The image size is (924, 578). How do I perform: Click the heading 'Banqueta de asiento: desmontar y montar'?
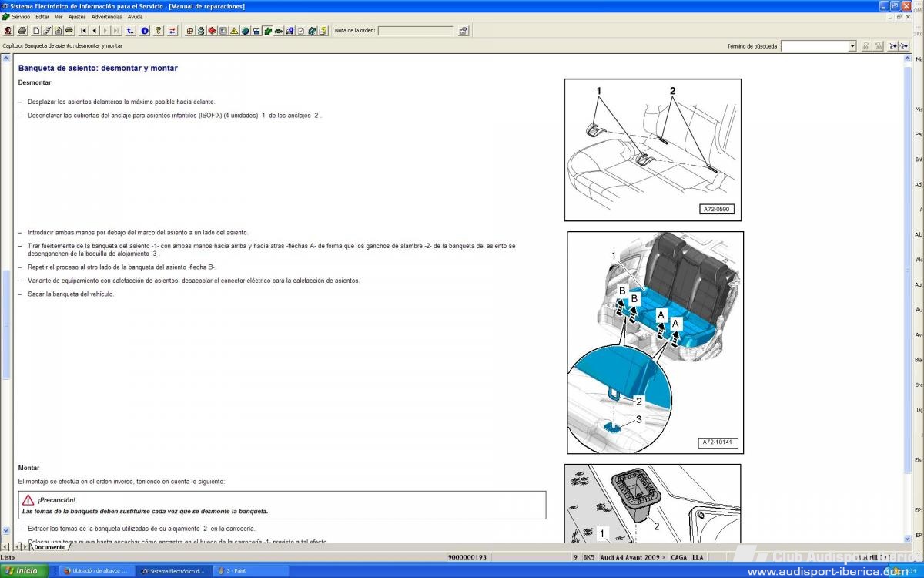point(98,68)
